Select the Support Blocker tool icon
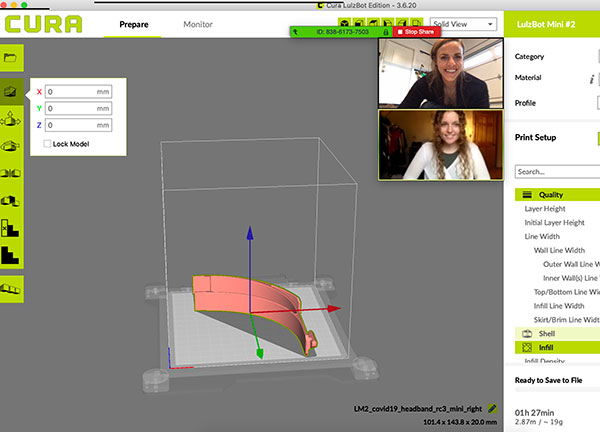Image resolution: width=600 pixels, height=432 pixels. point(10,228)
